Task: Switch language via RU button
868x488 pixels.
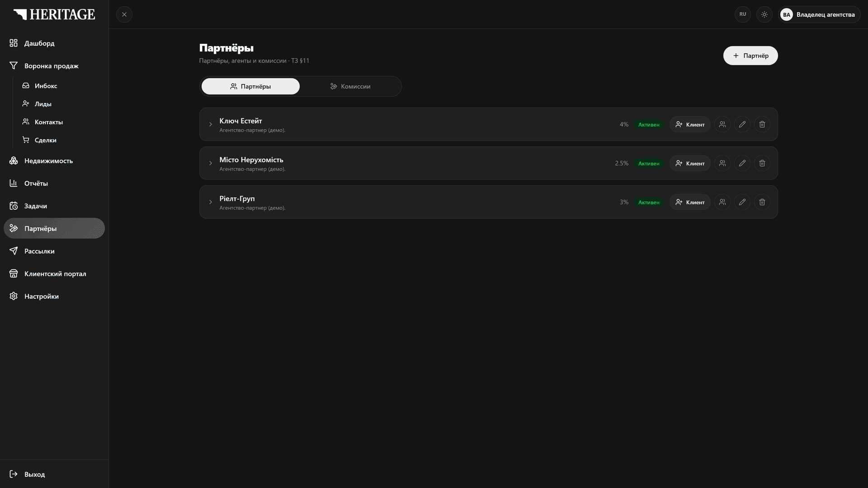Action: pyautogui.click(x=743, y=14)
